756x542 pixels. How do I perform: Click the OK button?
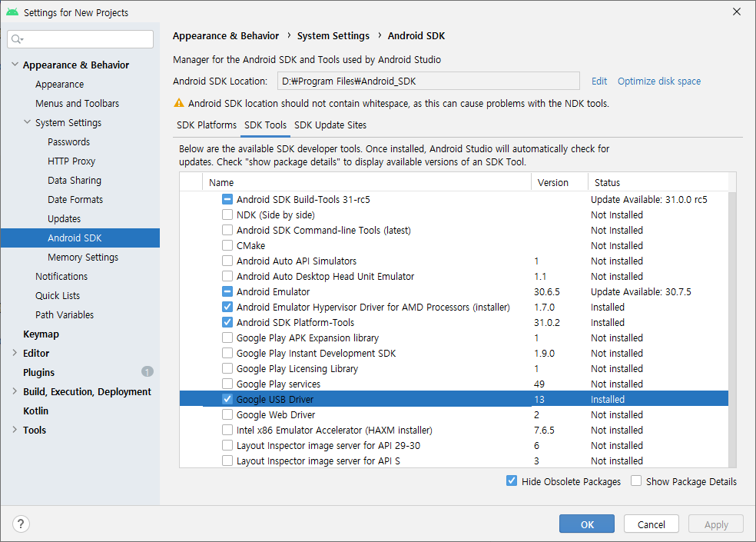pyautogui.click(x=587, y=524)
